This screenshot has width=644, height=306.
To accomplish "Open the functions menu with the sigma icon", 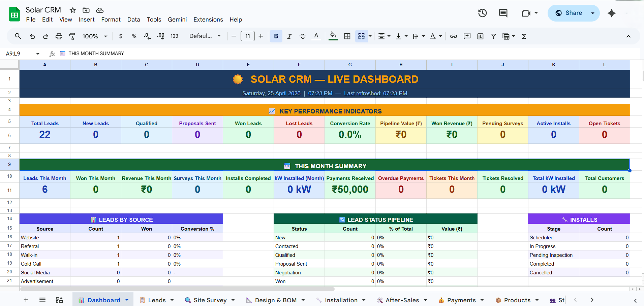I will click(524, 36).
